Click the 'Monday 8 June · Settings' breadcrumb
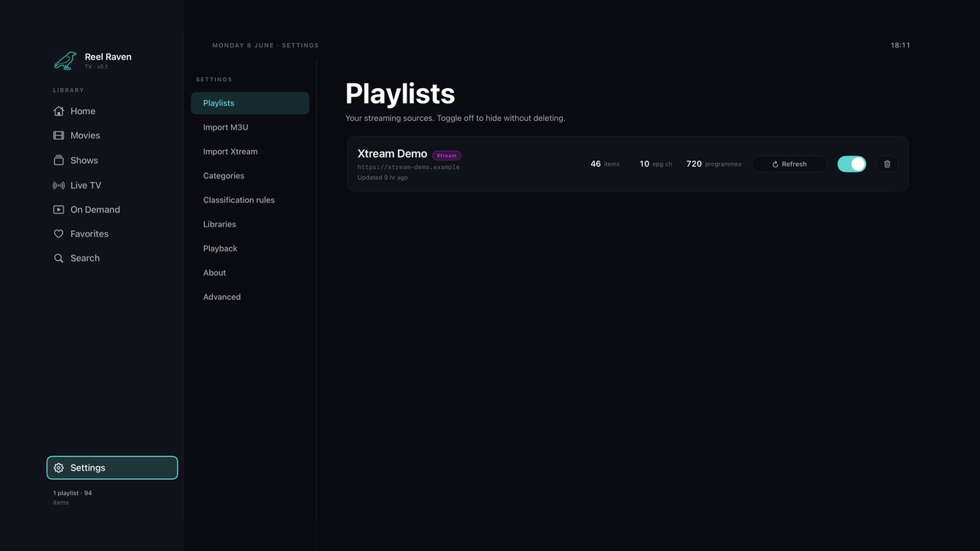980x551 pixels. click(x=266, y=45)
